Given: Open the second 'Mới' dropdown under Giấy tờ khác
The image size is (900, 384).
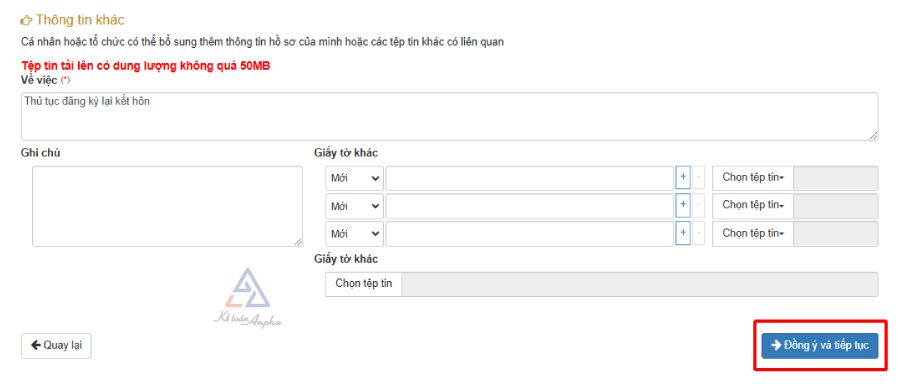Looking at the screenshot, I should [x=354, y=205].
